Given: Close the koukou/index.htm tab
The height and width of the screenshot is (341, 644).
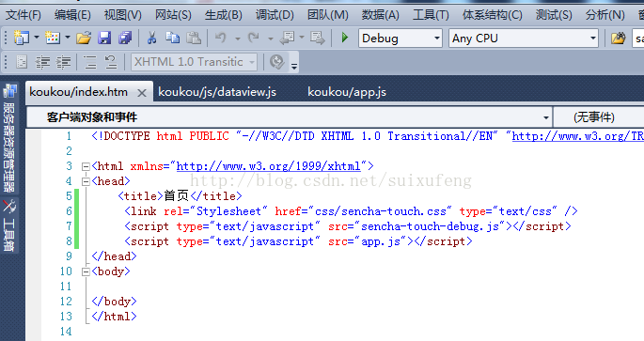Looking at the screenshot, I should pyautogui.click(x=142, y=93).
